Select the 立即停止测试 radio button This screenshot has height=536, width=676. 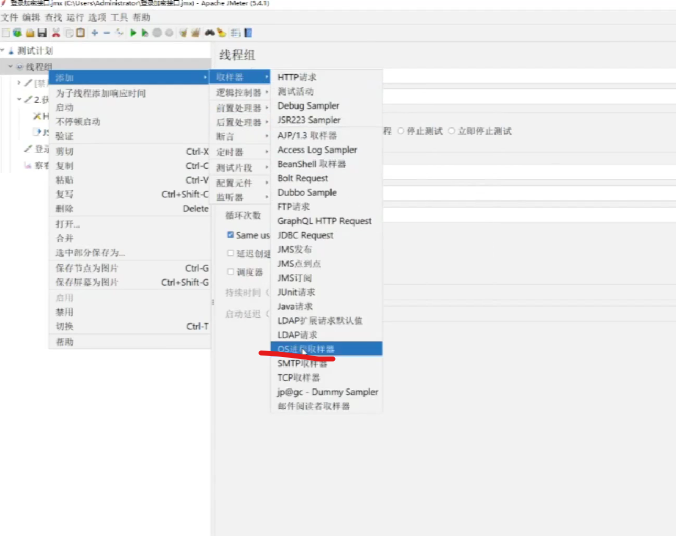tap(451, 131)
